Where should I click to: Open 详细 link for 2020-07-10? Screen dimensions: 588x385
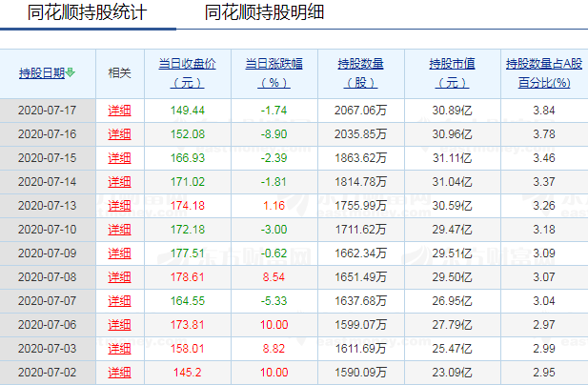[119, 230]
